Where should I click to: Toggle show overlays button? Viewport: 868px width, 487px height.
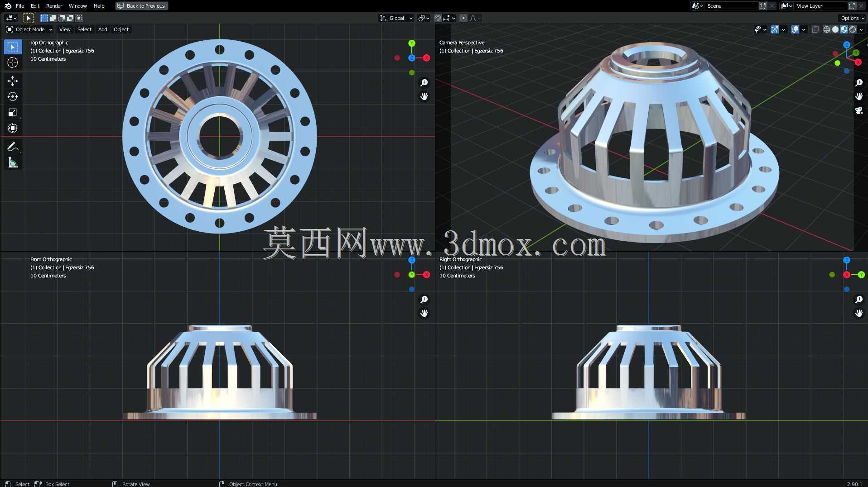pos(795,29)
